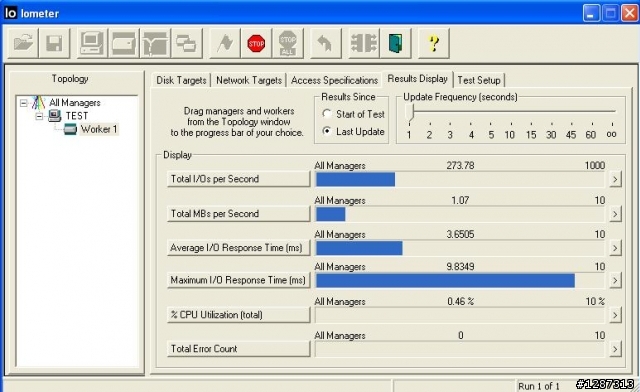The image size is (640, 392).
Task: Click the Worker 1 disk icon
Action: (x=70, y=129)
